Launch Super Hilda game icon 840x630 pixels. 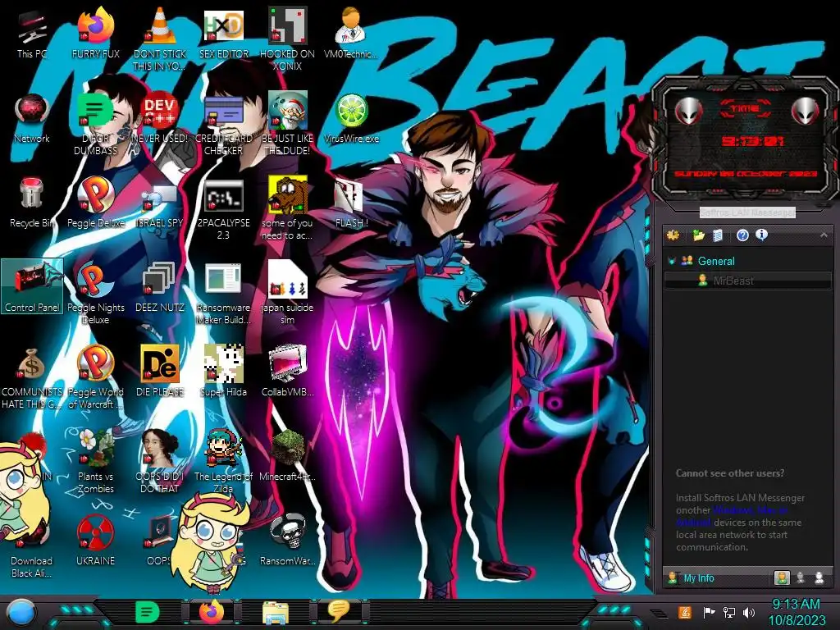(224, 371)
